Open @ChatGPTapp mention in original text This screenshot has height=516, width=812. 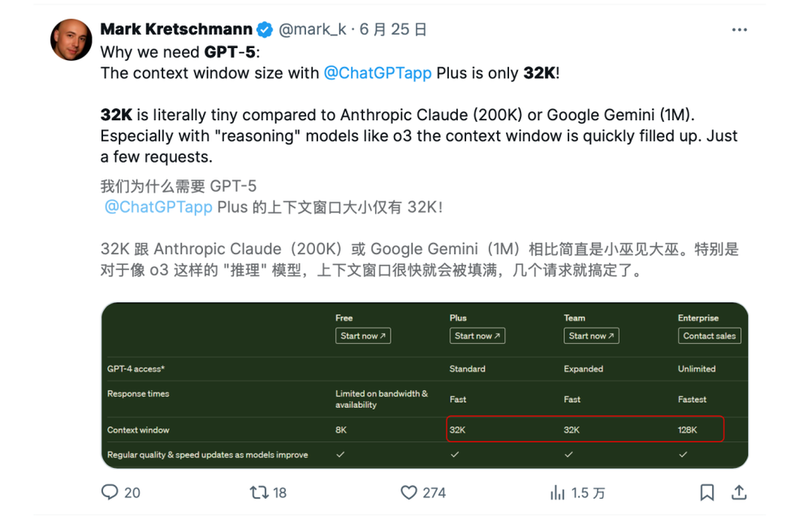[x=378, y=73]
